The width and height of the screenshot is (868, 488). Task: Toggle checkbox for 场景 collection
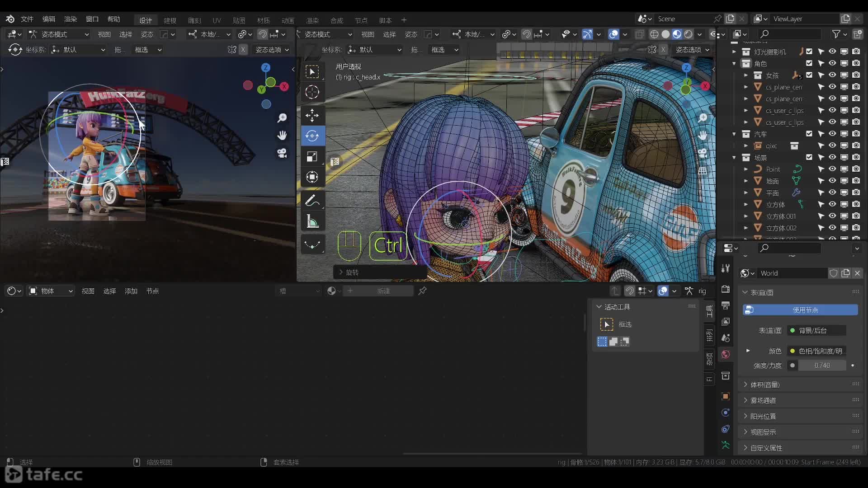(x=809, y=157)
